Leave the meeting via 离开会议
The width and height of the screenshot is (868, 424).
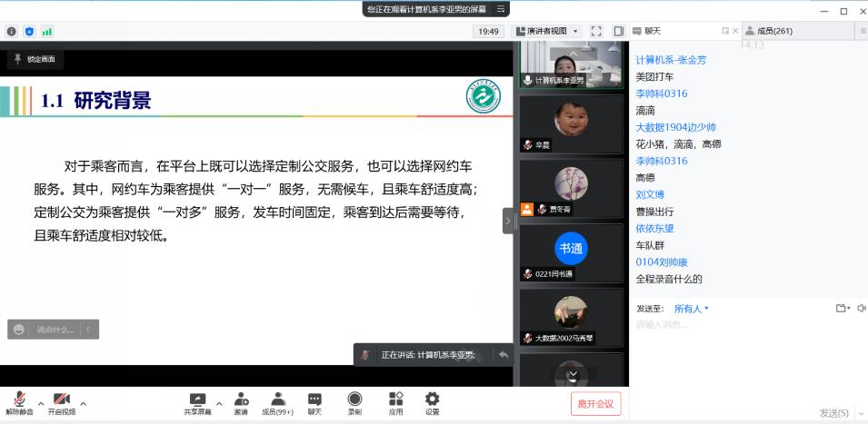[595, 403]
